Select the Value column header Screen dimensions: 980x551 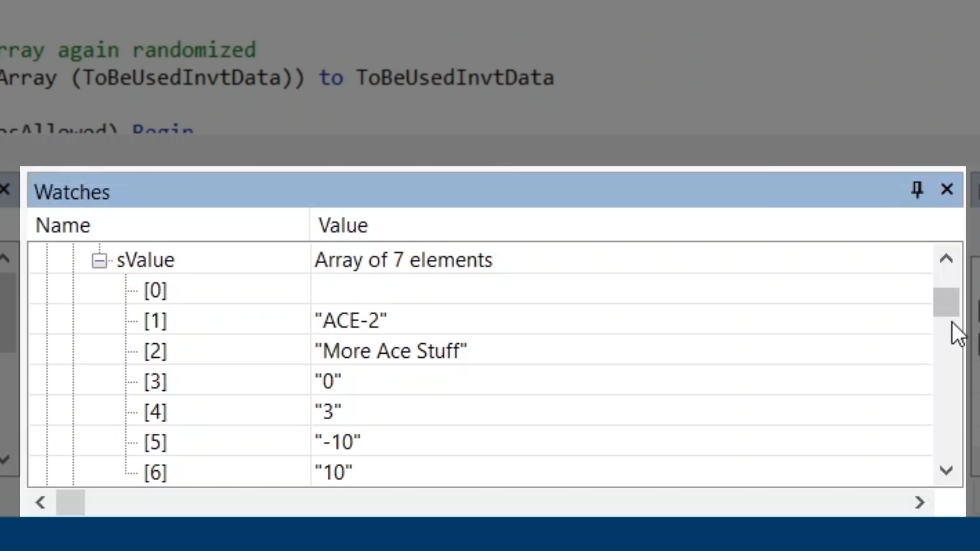[x=343, y=226]
